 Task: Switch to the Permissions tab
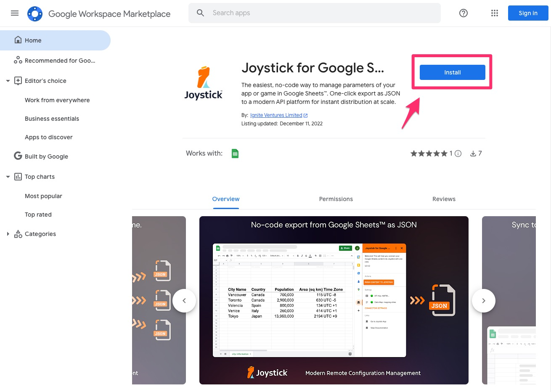(336, 199)
